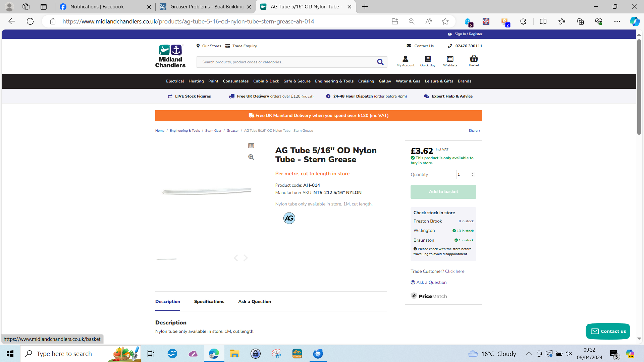Click the browser address bar URL
The image size is (644, 362).
[x=188, y=21]
